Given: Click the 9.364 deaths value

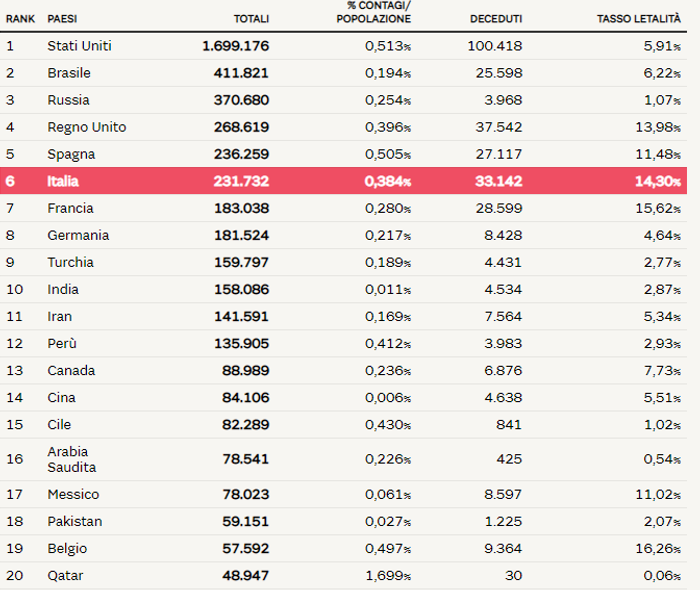Looking at the screenshot, I should (503, 548).
